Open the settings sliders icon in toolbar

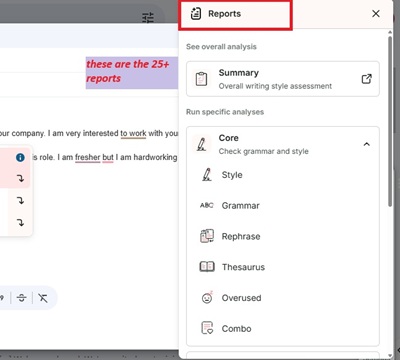click(x=148, y=17)
